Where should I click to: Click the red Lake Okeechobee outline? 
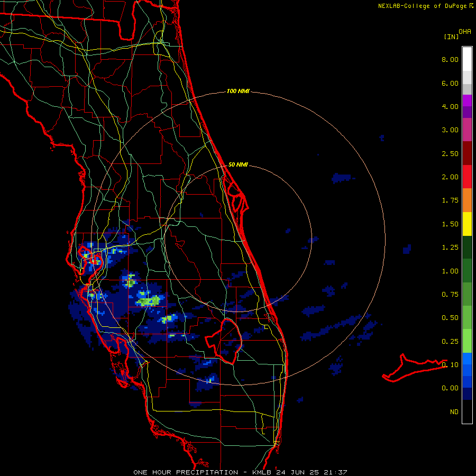[x=223, y=341]
